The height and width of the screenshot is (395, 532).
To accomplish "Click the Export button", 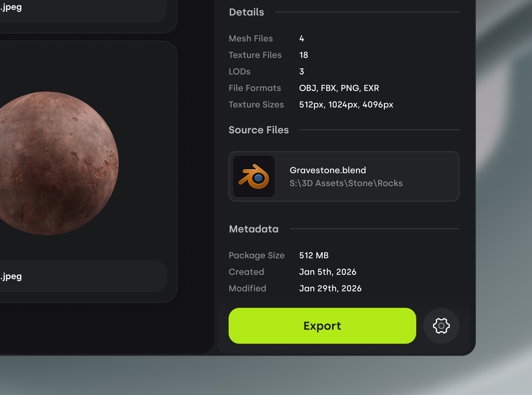I will pos(322,326).
